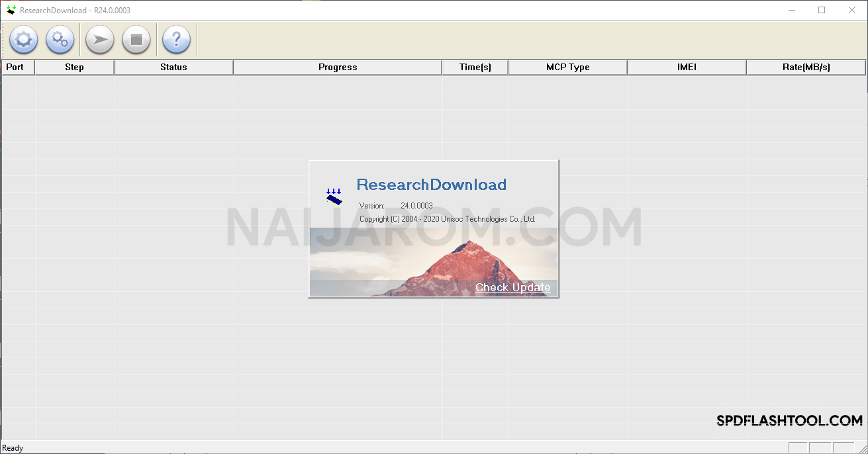Click the mountain image in About box
This screenshot has width=868, height=454.
434,262
